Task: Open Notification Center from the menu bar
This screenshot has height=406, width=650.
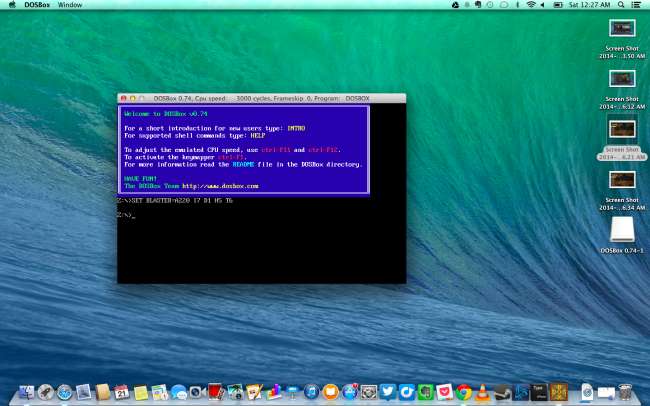Action: [637, 5]
